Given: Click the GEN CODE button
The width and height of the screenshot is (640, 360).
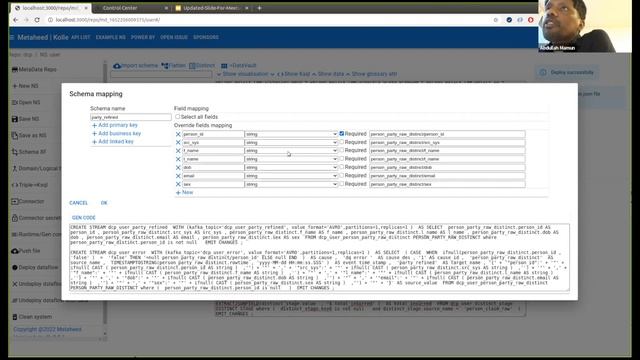Looking at the screenshot, I should (x=84, y=218).
